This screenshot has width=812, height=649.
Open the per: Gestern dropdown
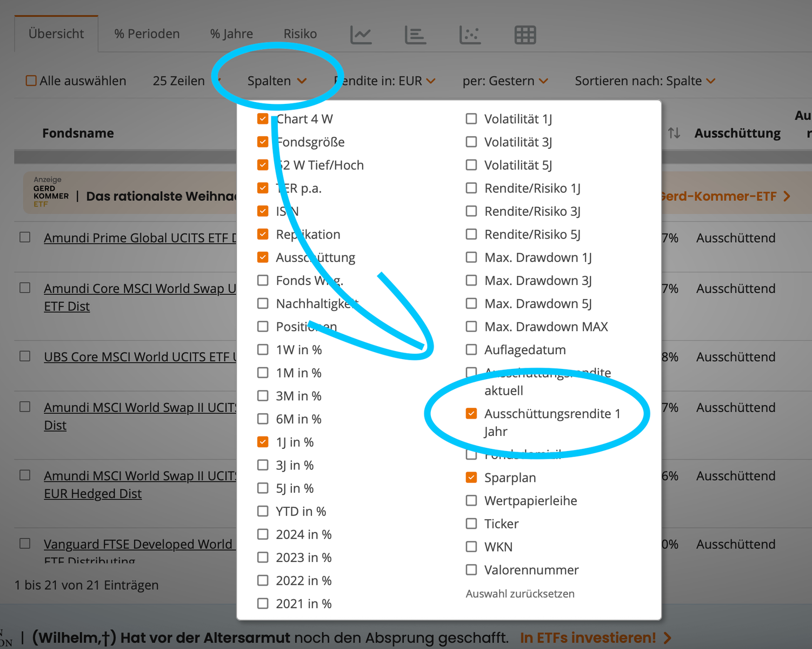tap(505, 81)
